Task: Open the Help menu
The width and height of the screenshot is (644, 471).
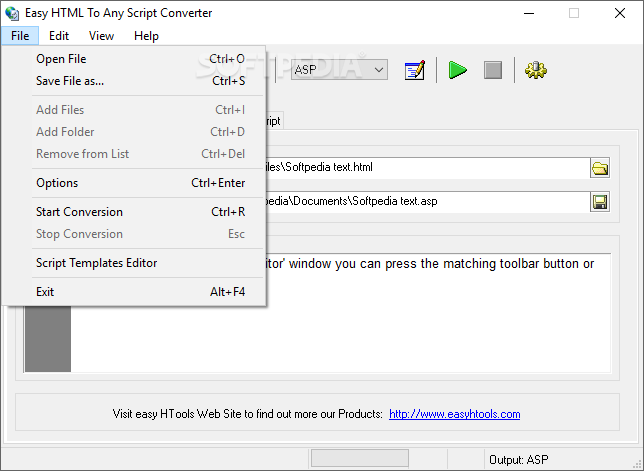Action: 146,36
